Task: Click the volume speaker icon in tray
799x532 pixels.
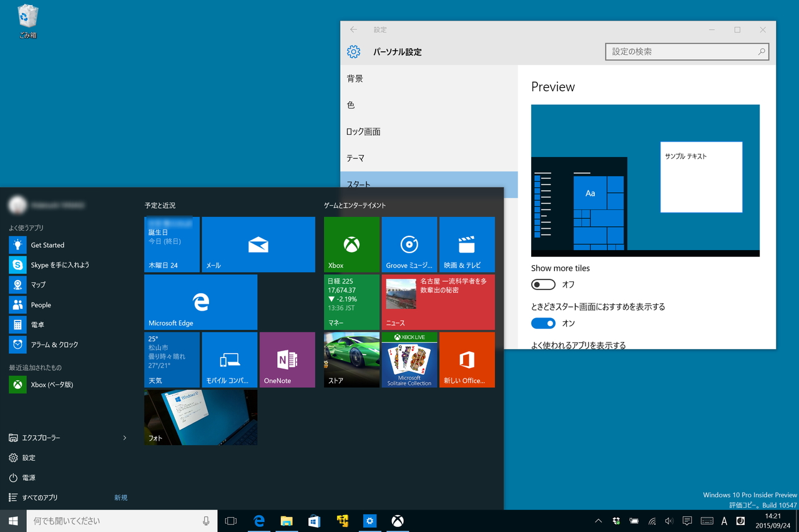Action: pyautogui.click(x=669, y=521)
